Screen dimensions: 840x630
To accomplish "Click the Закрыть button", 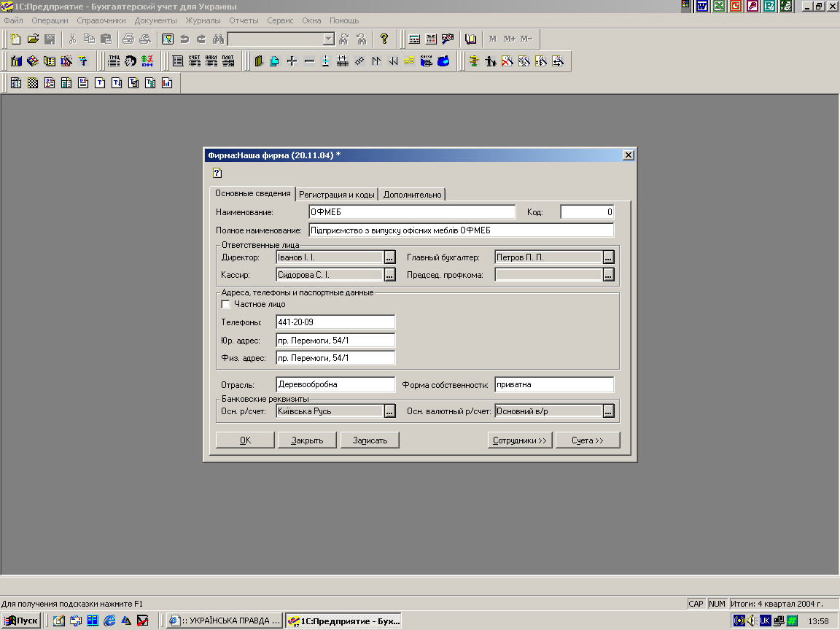I will pyautogui.click(x=307, y=440).
